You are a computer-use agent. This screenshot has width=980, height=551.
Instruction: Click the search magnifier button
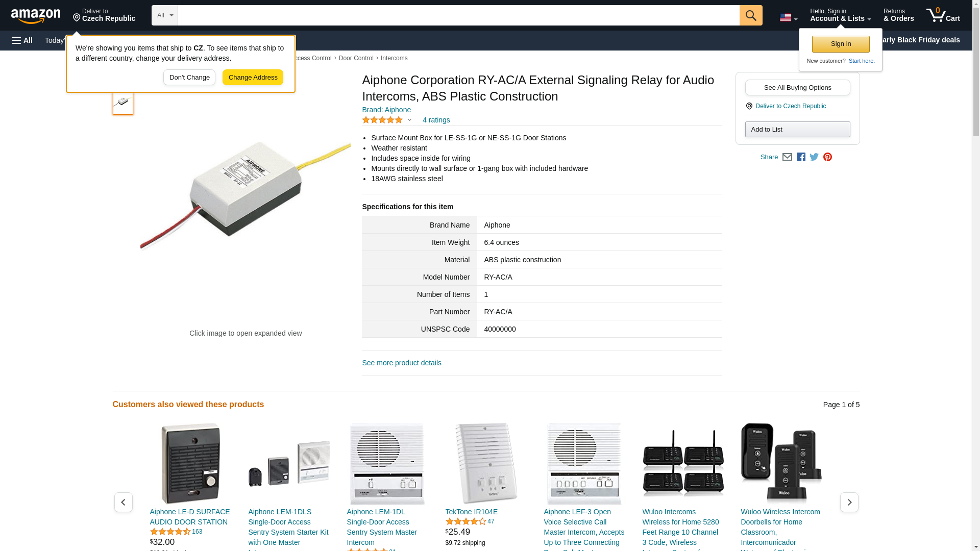(750, 15)
